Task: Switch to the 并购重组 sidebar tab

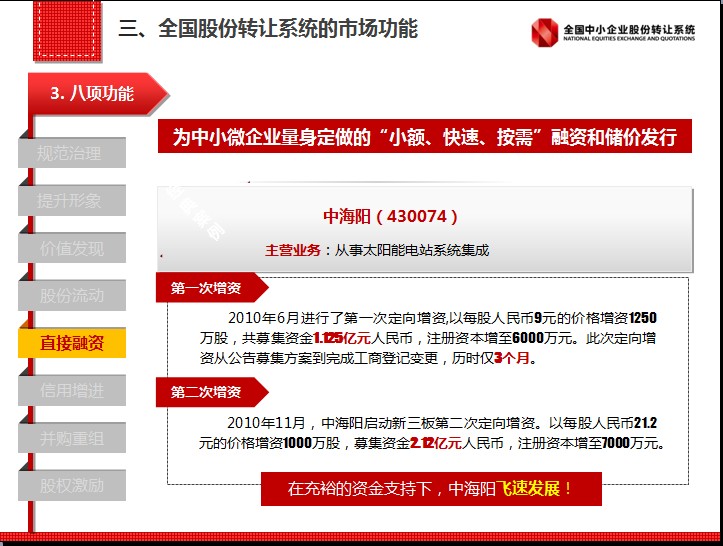Action: [x=72, y=438]
